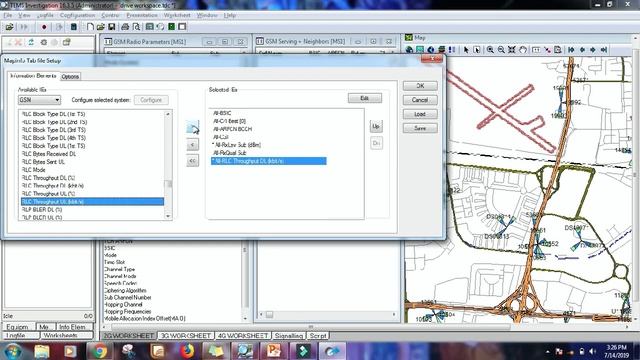The height and width of the screenshot is (360, 640).
Task: Click the layer control stack icon on Map toolbar
Action: (x=442, y=50)
